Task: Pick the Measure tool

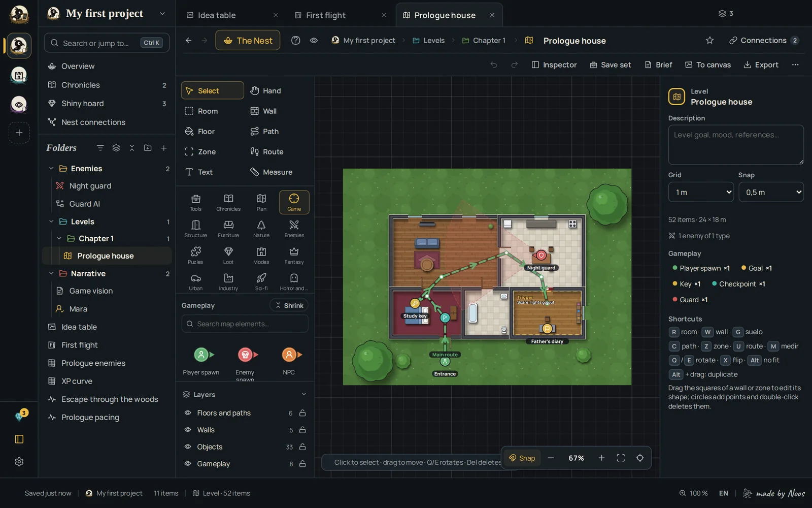Action: coord(277,172)
